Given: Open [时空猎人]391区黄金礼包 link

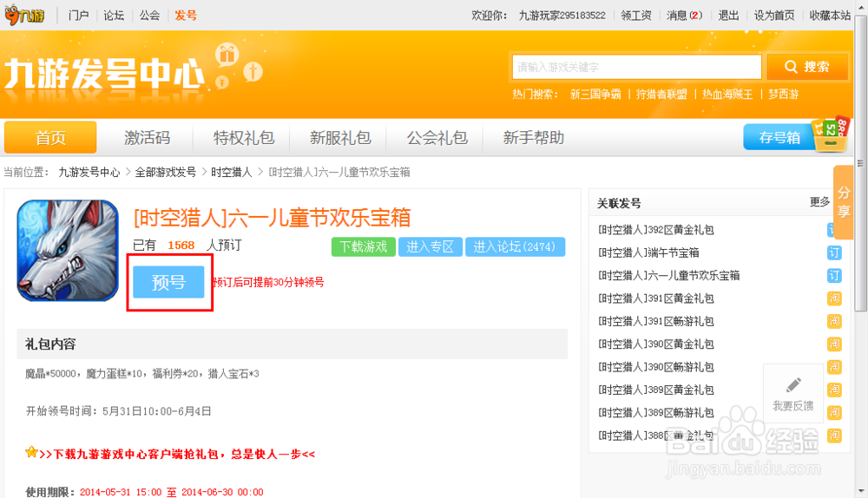Looking at the screenshot, I should point(656,298).
